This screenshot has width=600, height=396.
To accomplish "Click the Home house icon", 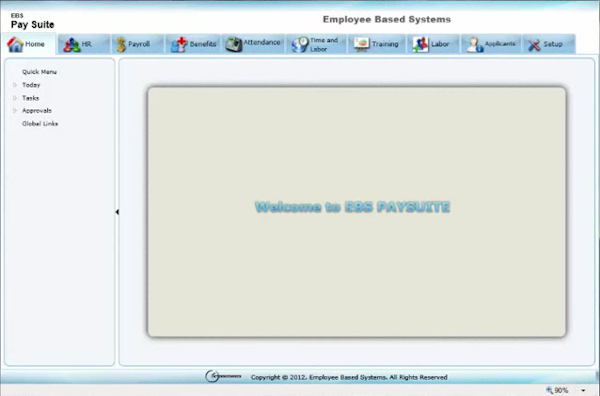I will point(15,44).
